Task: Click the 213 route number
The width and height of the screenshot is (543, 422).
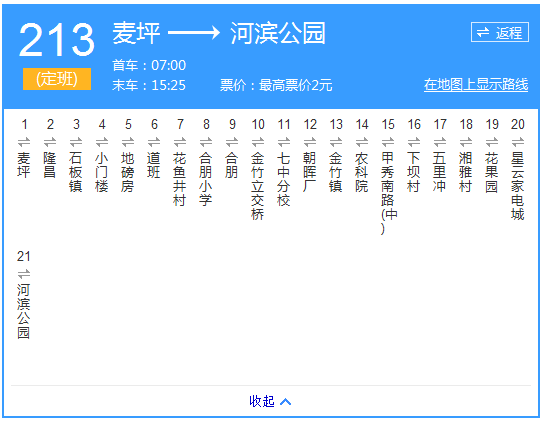Action: (x=57, y=39)
